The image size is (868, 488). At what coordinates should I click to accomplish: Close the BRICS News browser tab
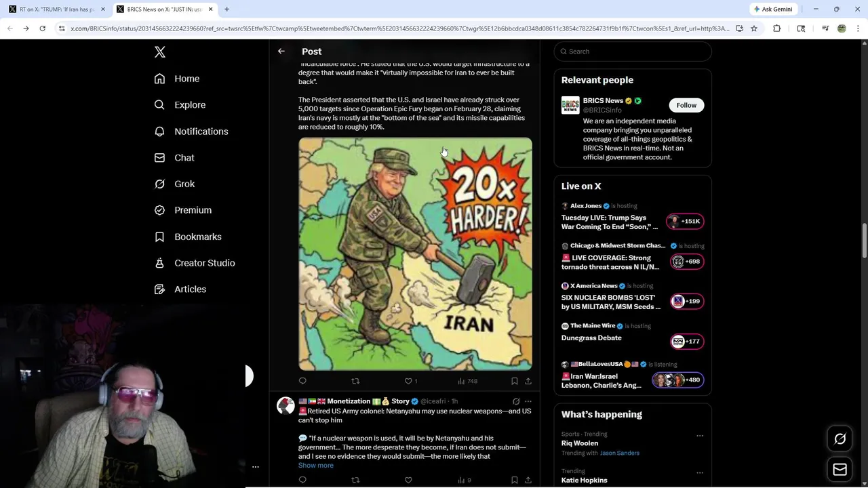point(211,9)
